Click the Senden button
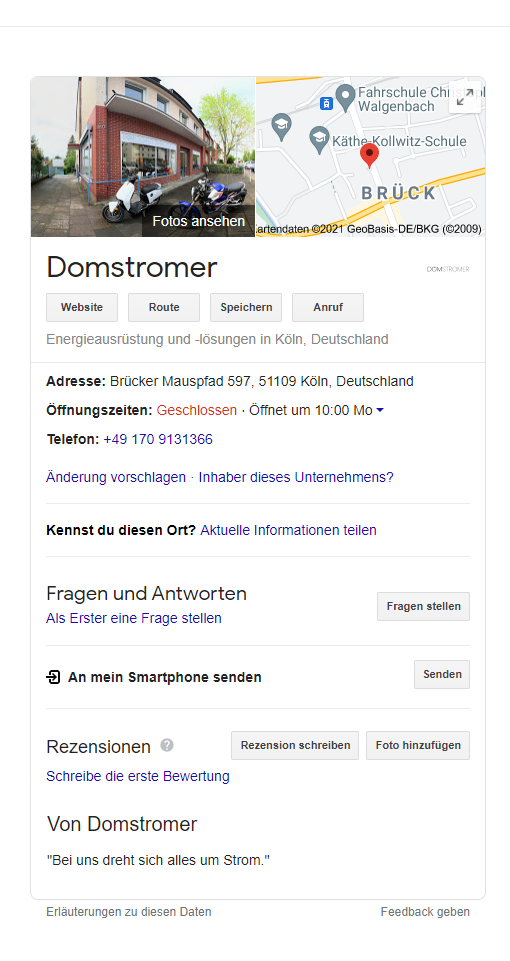This screenshot has width=510, height=961. pos(442,675)
